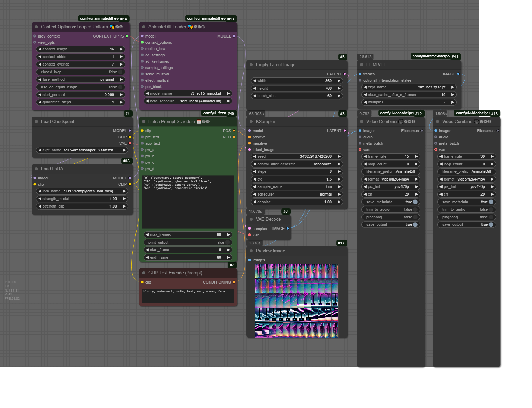Click the negative prompt text box
532x408 pixels.
pyautogui.click(x=188, y=295)
